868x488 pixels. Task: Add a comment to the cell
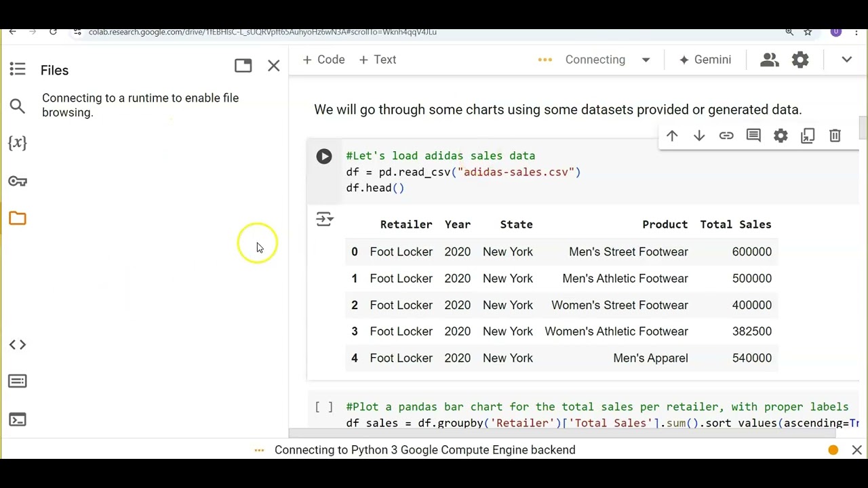tap(753, 136)
